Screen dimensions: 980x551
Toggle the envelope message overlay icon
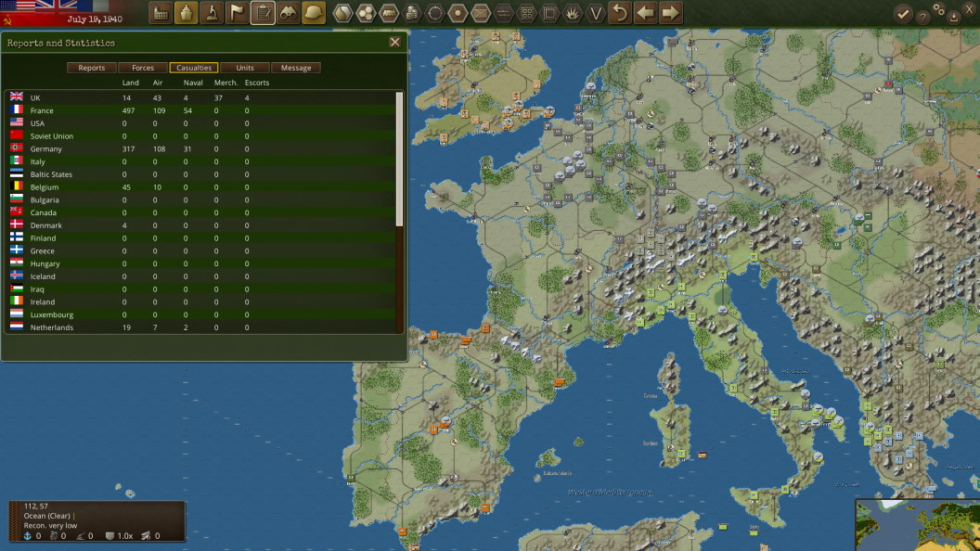click(x=481, y=13)
